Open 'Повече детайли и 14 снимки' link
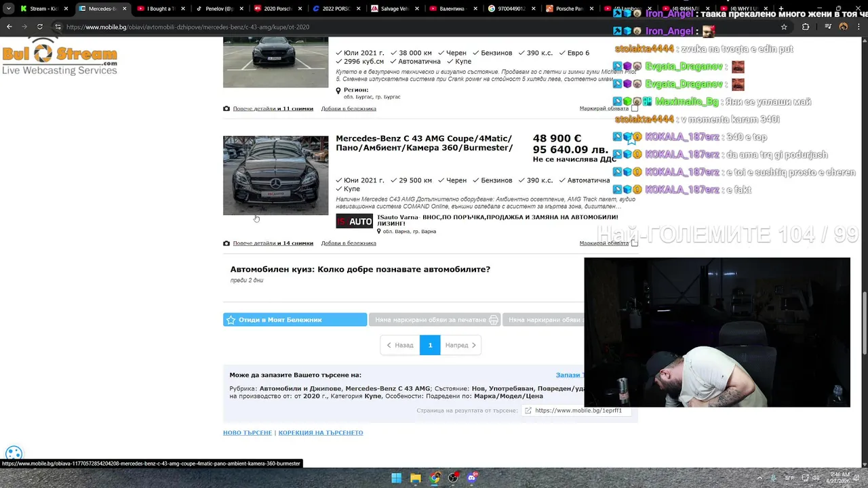The image size is (868, 488). [x=273, y=243]
